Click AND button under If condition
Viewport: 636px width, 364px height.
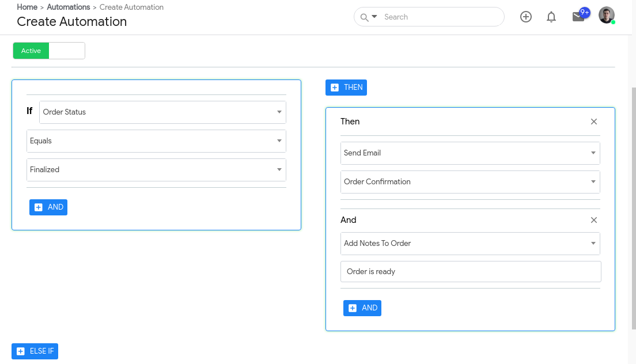point(48,207)
